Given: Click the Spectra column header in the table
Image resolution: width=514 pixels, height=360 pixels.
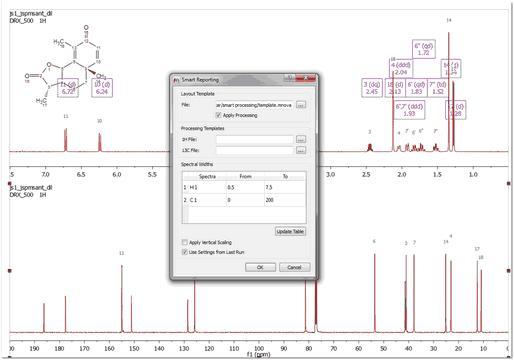Looking at the screenshot, I should point(207,176).
